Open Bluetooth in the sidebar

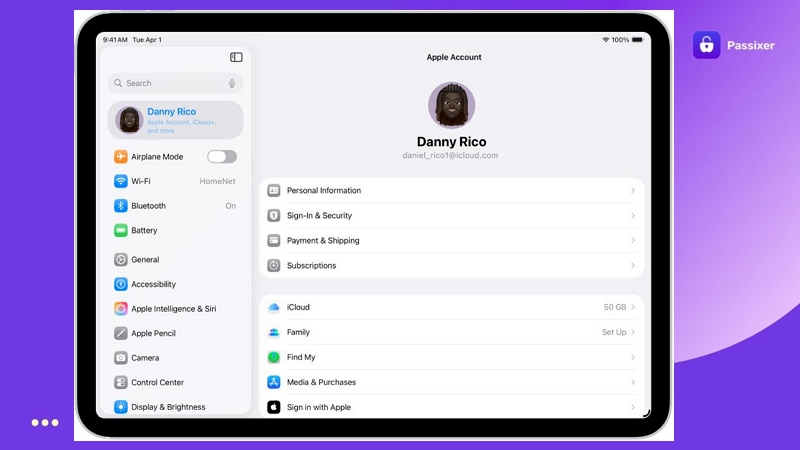175,206
